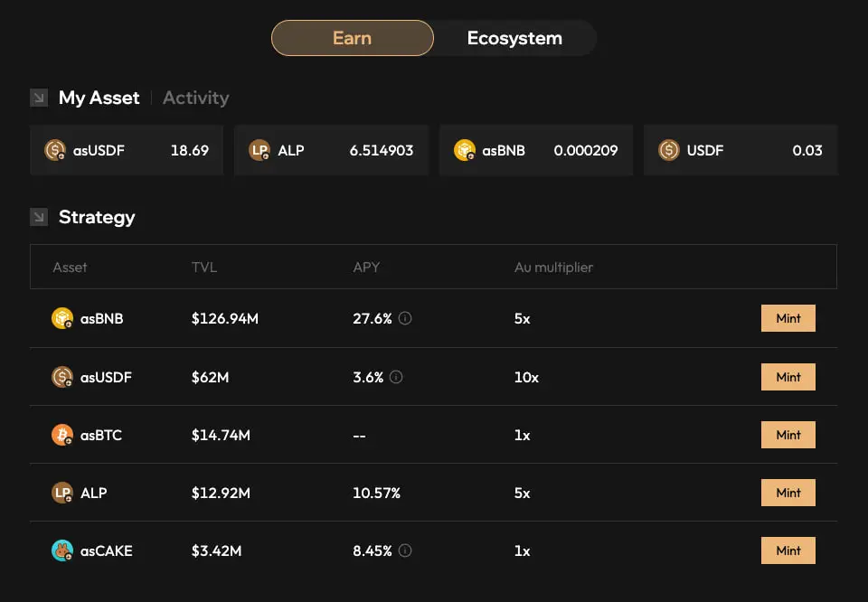Stay on the Earn tab

pos(352,38)
